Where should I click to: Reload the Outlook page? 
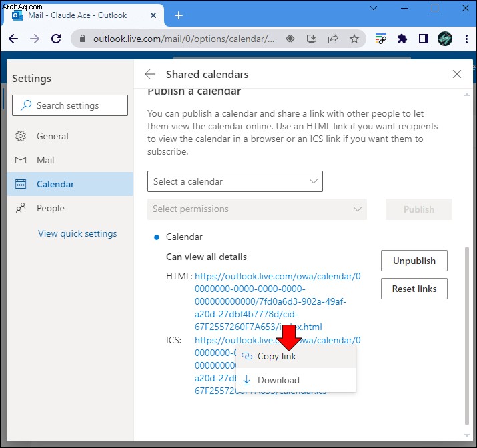pos(56,39)
